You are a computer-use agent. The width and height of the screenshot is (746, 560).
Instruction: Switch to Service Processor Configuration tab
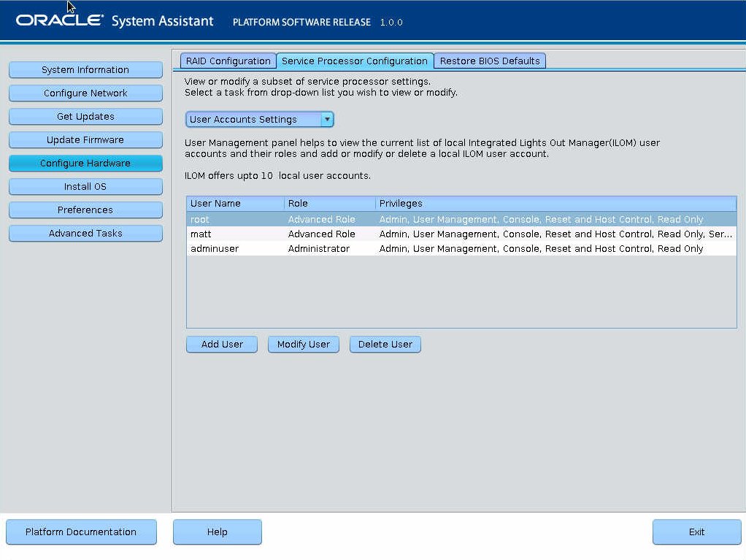[x=355, y=61]
